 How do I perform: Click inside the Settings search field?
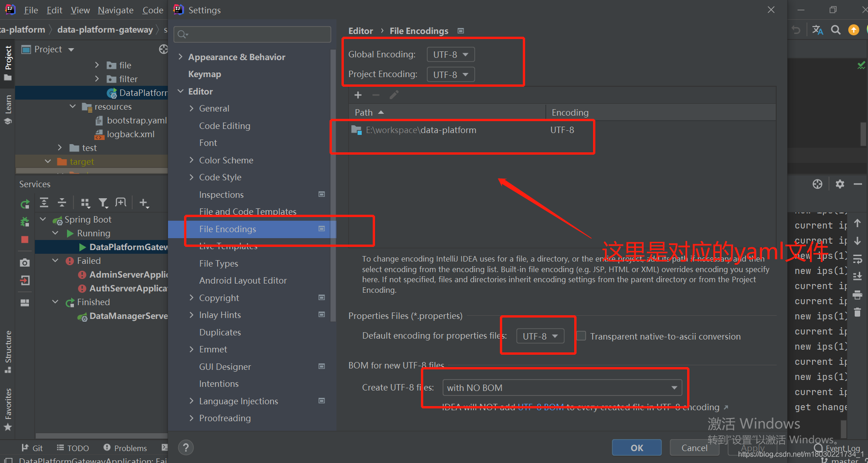coord(252,34)
